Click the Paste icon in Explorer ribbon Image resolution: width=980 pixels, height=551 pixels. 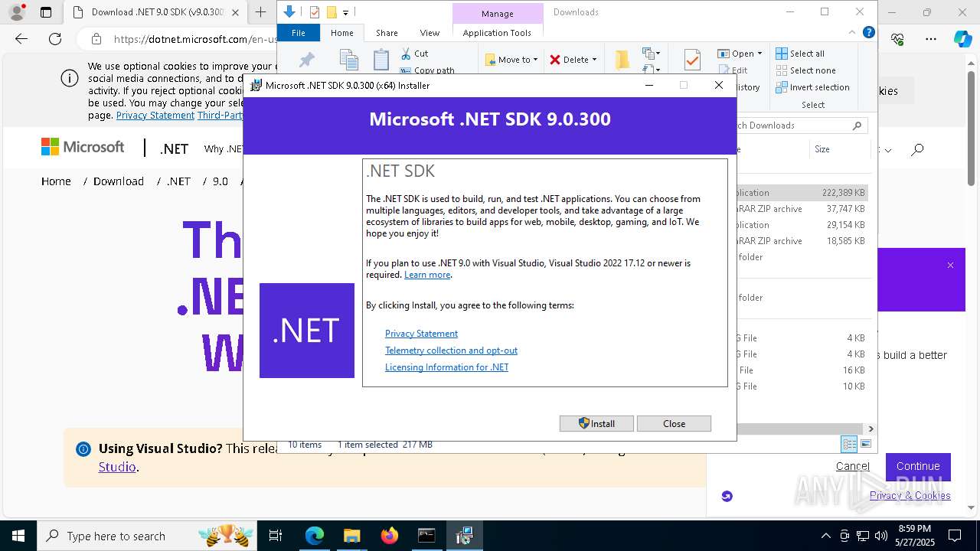pos(381,60)
